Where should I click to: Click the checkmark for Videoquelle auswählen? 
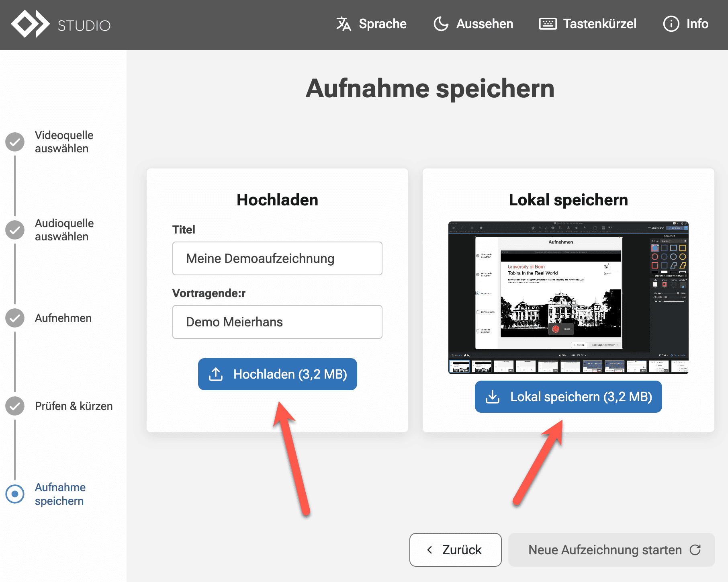pos(15,142)
